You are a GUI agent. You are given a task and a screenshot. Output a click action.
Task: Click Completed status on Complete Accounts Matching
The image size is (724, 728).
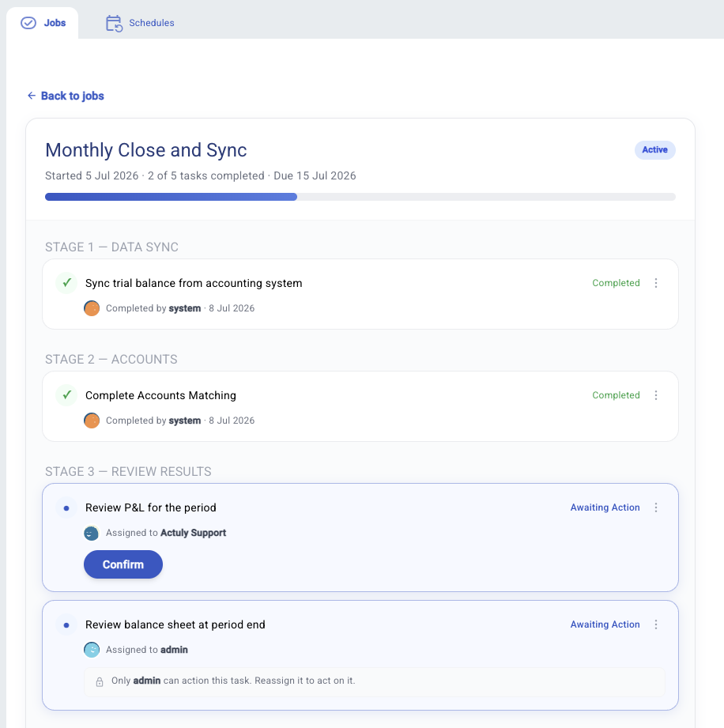tap(616, 395)
